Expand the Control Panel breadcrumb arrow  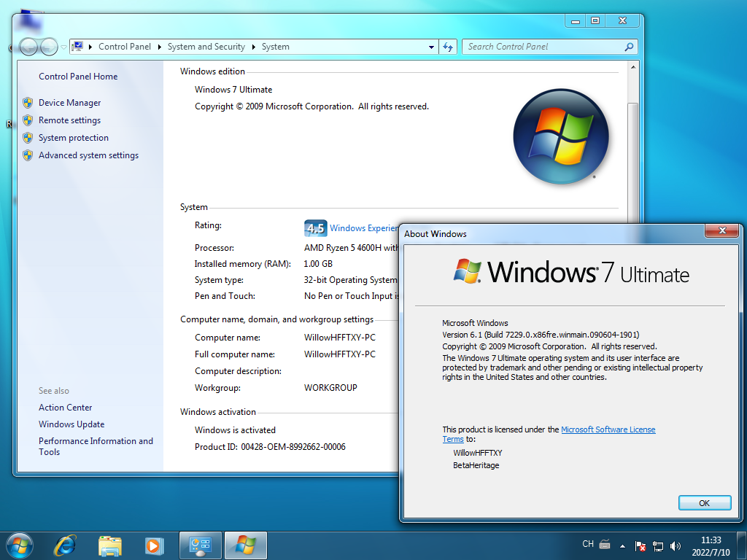click(159, 47)
